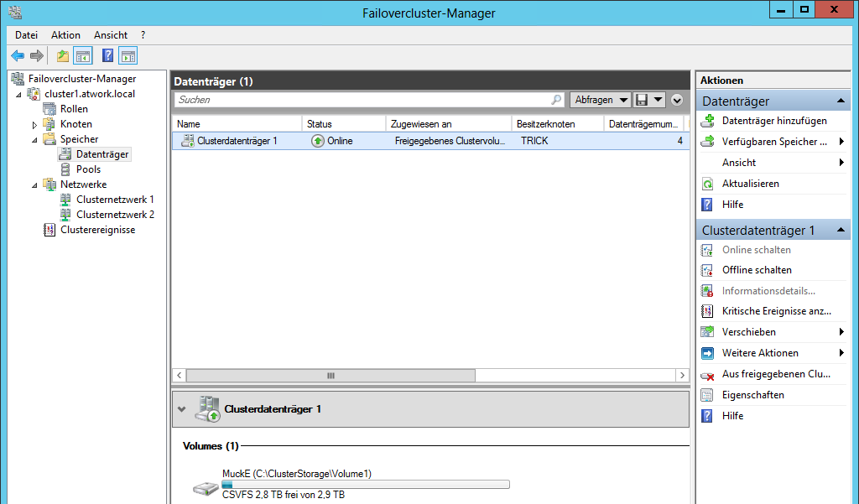The height and width of the screenshot is (504, 859).
Task: Click the Offline schalten icon
Action: [x=707, y=270]
